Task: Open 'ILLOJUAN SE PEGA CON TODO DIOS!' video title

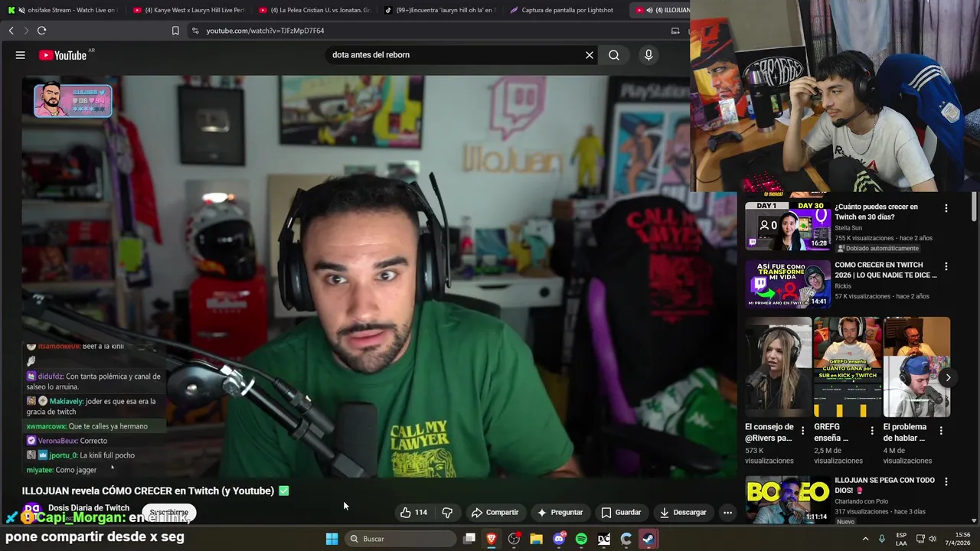Action: 884,485
